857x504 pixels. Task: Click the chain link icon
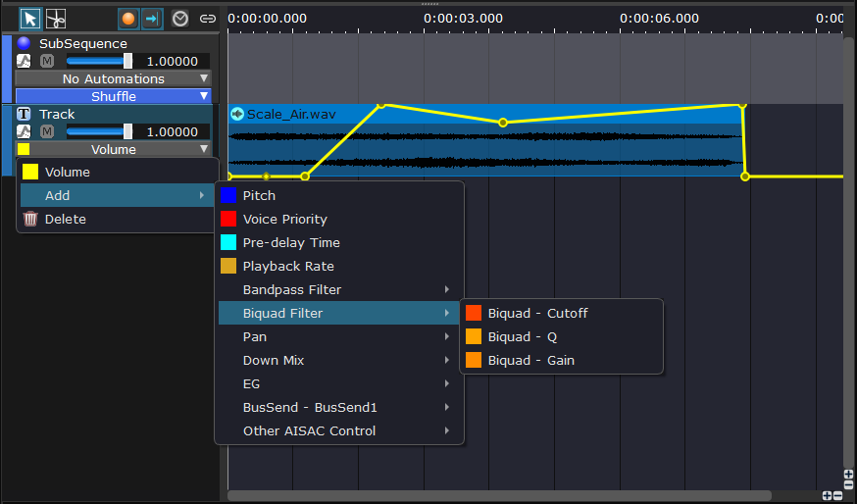(x=207, y=19)
